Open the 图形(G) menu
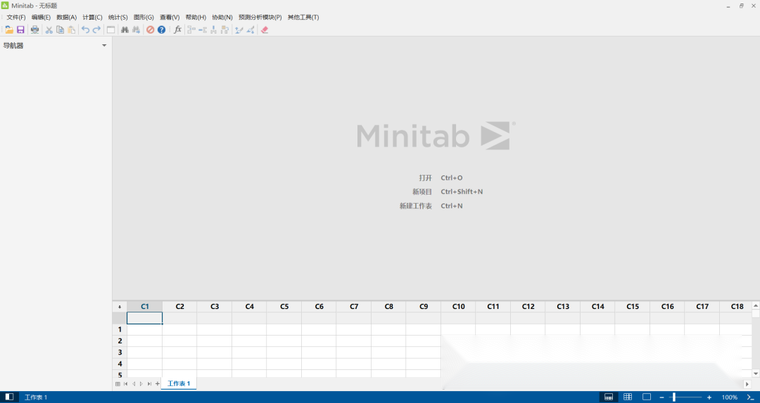Viewport: 760px width, 403px height. coord(143,17)
